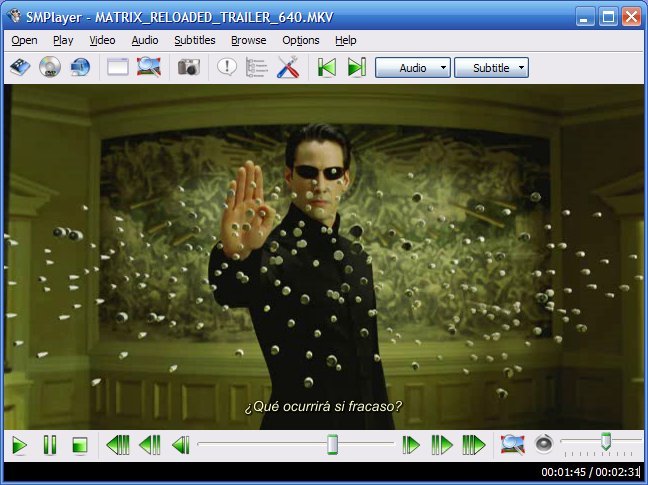The width and height of the screenshot is (648, 485).
Task: Open a file with the clapperboard icon
Action: pyautogui.click(x=20, y=67)
